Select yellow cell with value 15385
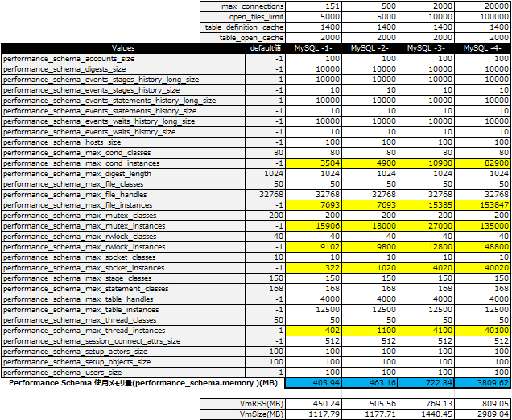Screen dimensions: 512x420 point(426,205)
